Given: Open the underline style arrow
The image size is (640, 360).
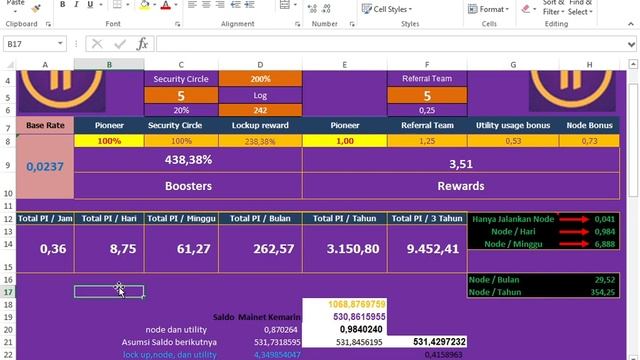Looking at the screenshot, I should point(100,4).
